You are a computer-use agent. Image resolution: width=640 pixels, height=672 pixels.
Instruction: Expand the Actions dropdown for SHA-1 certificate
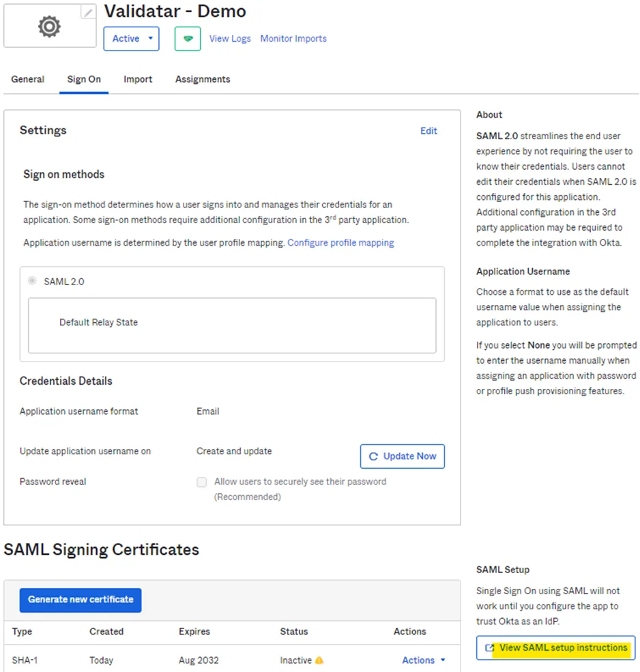click(x=424, y=660)
